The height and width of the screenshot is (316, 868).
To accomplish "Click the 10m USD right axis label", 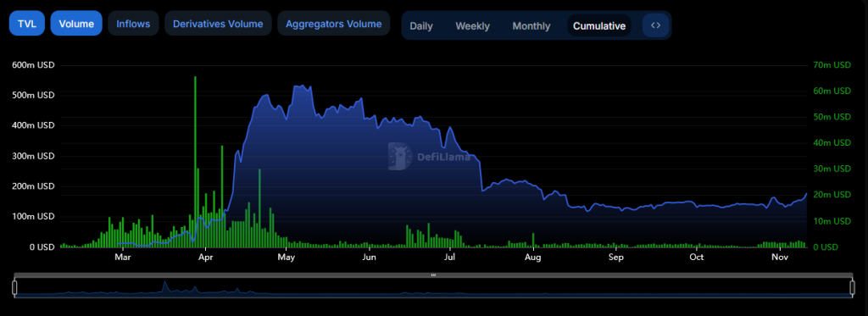I will point(832,221).
